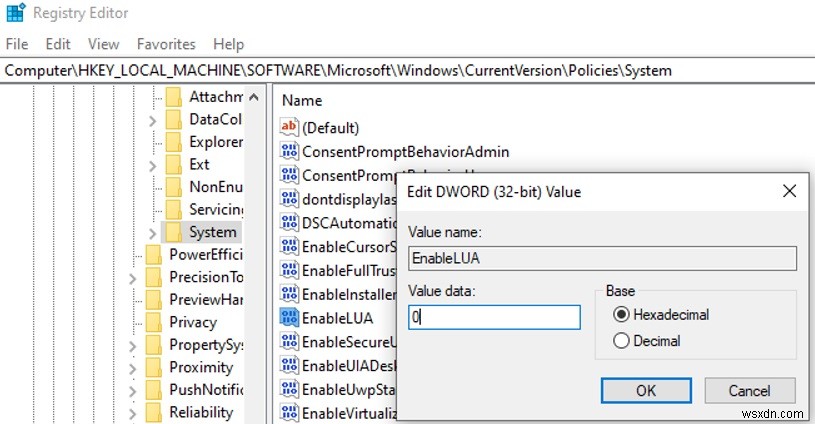Click the EnableVirtualiz value icon
815x424 pixels.
[x=290, y=413]
